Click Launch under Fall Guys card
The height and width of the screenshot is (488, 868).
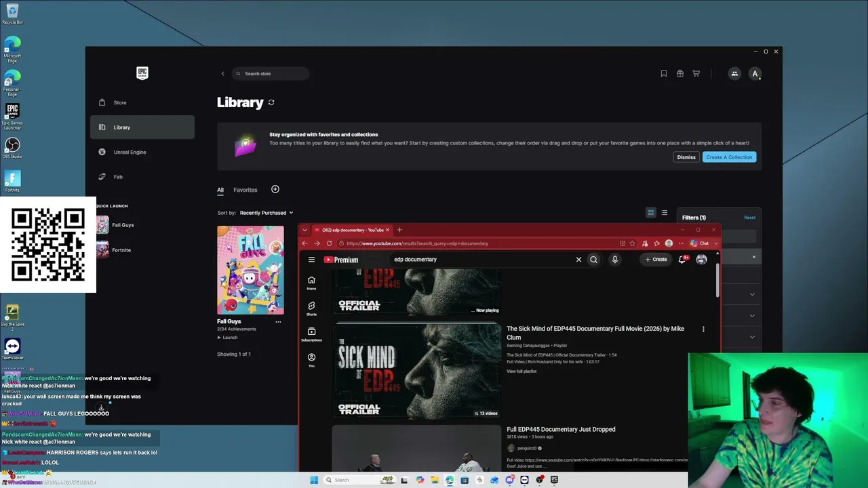(x=228, y=338)
